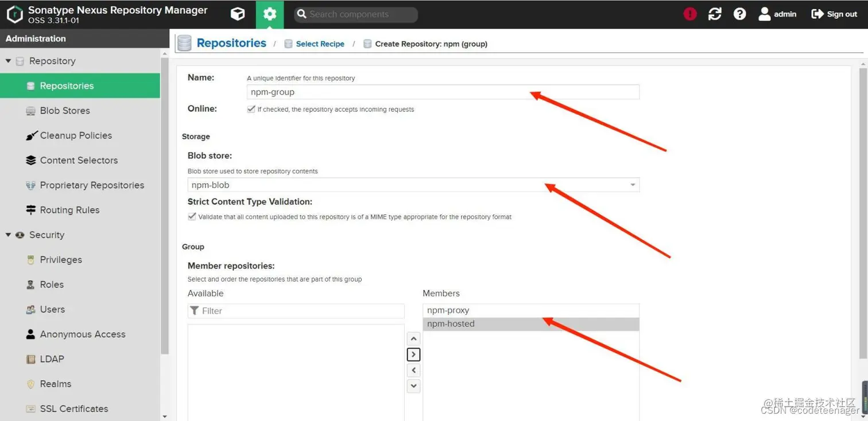Click the Blob Stores sidebar icon
Image resolution: width=868 pixels, height=421 pixels.
(x=31, y=111)
